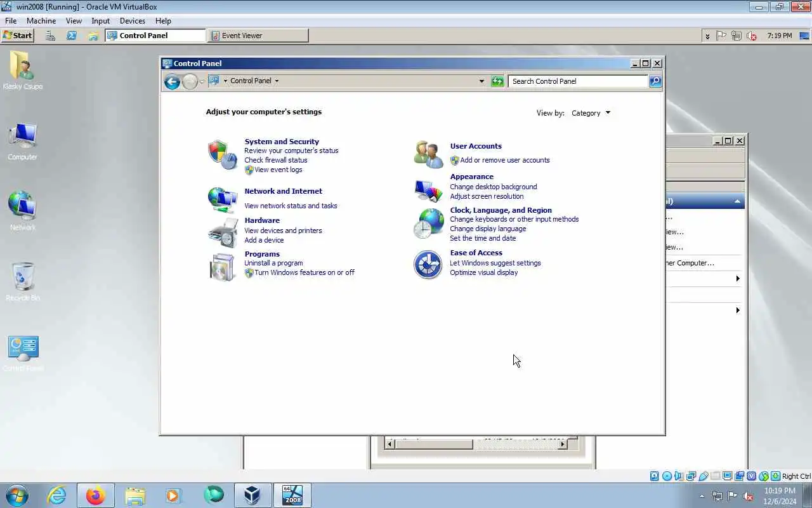The height and width of the screenshot is (508, 812).
Task: Open the User Accounts people icon
Action: pyautogui.click(x=428, y=154)
